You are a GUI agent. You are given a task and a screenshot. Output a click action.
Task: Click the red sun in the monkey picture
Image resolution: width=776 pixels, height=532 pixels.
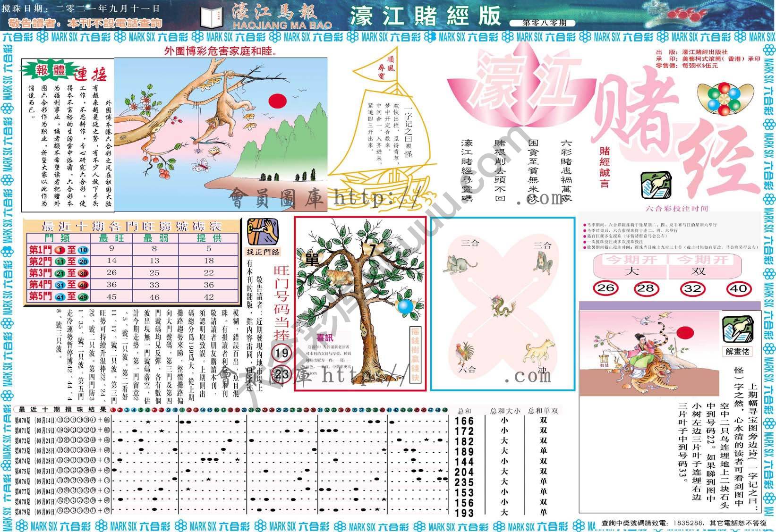[x=278, y=100]
